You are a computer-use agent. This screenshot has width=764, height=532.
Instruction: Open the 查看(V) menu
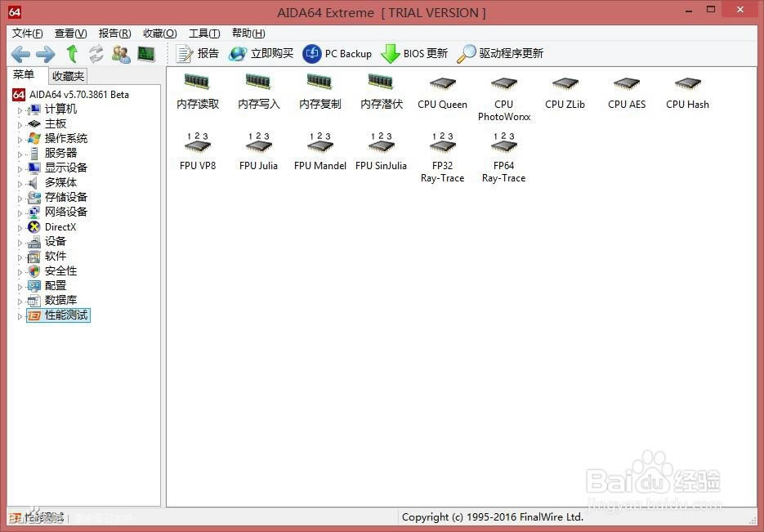(x=70, y=34)
